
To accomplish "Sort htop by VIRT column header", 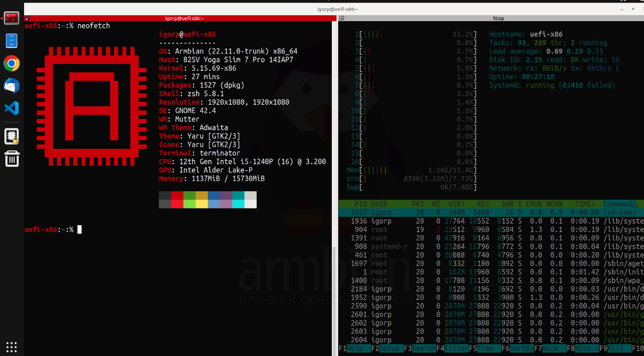I will [x=456, y=204].
